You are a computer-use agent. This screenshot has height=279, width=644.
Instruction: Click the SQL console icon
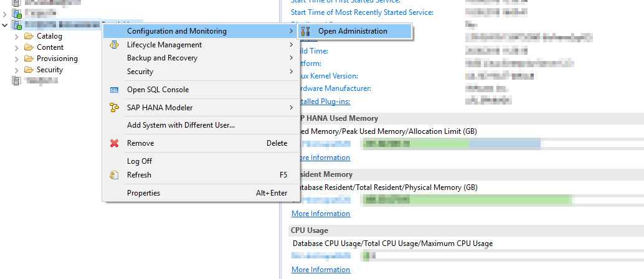tap(114, 90)
